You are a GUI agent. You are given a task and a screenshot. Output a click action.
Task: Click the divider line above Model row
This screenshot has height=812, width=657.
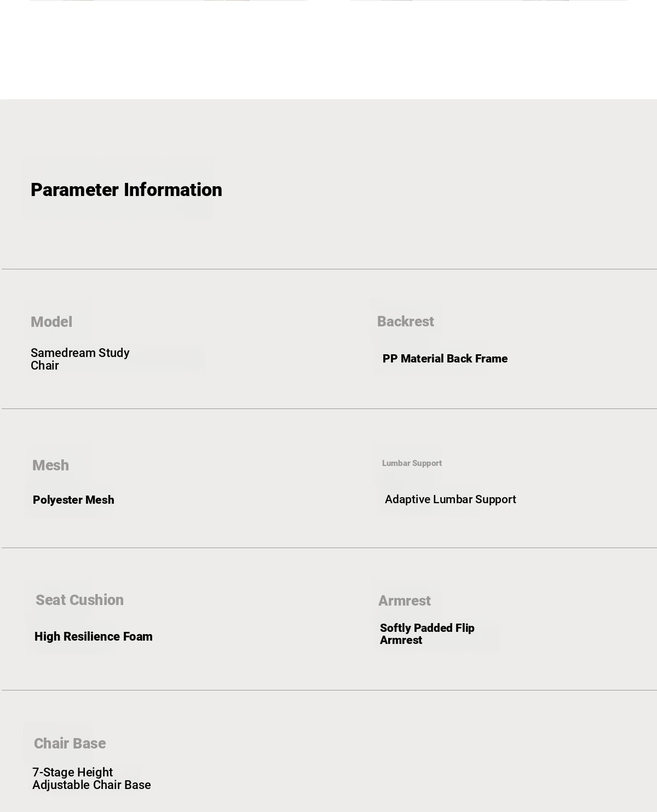(329, 269)
